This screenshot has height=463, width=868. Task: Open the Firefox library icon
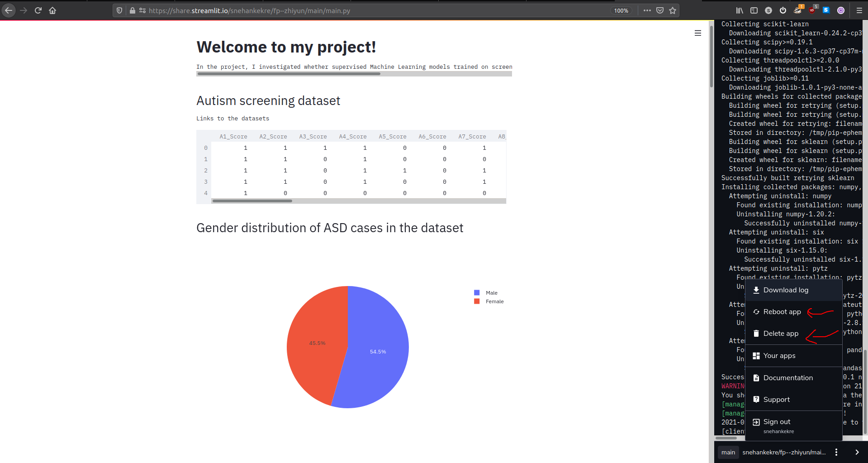tap(740, 10)
